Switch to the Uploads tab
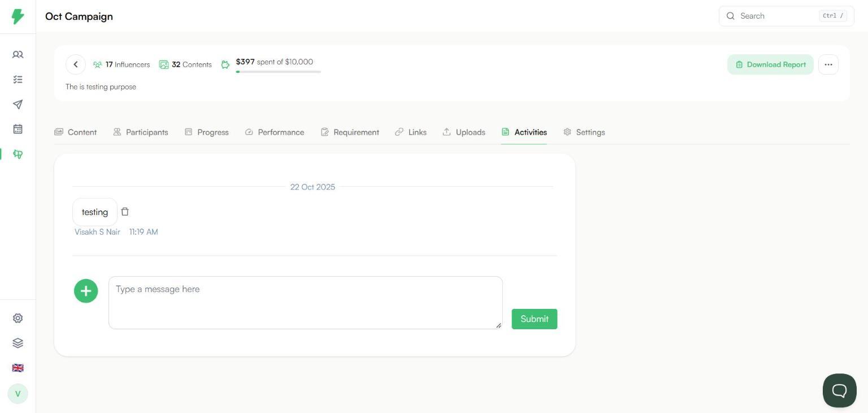The width and height of the screenshot is (868, 413). (464, 132)
